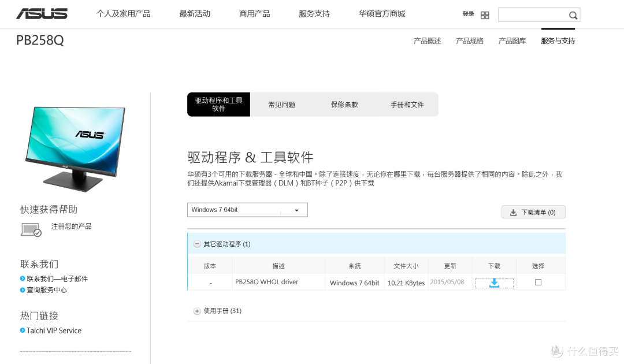This screenshot has width=624, height=364.
Task: Open the Windows 7 64bit OS dropdown
Action: [x=247, y=210]
